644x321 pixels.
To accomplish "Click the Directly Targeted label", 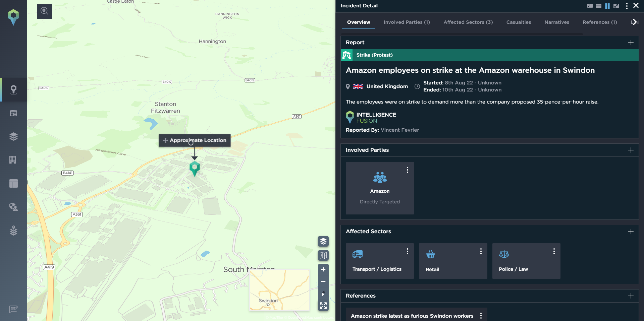I will pos(380,202).
